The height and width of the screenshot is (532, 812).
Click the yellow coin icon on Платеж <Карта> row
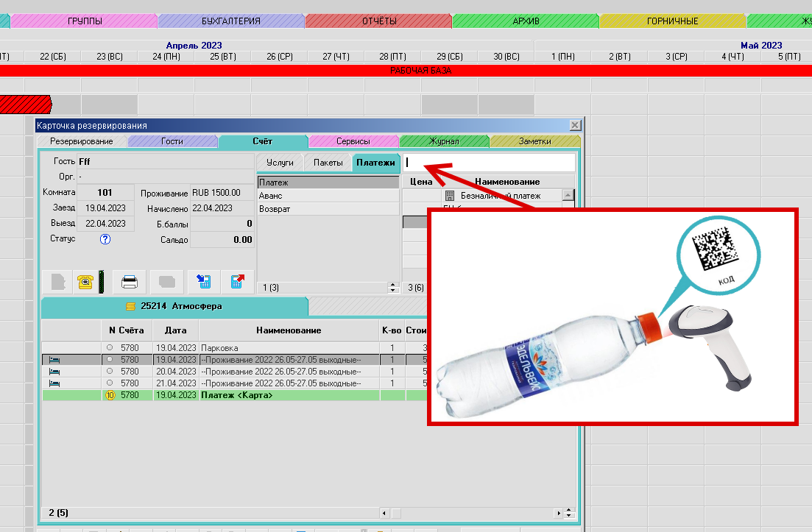click(x=110, y=395)
